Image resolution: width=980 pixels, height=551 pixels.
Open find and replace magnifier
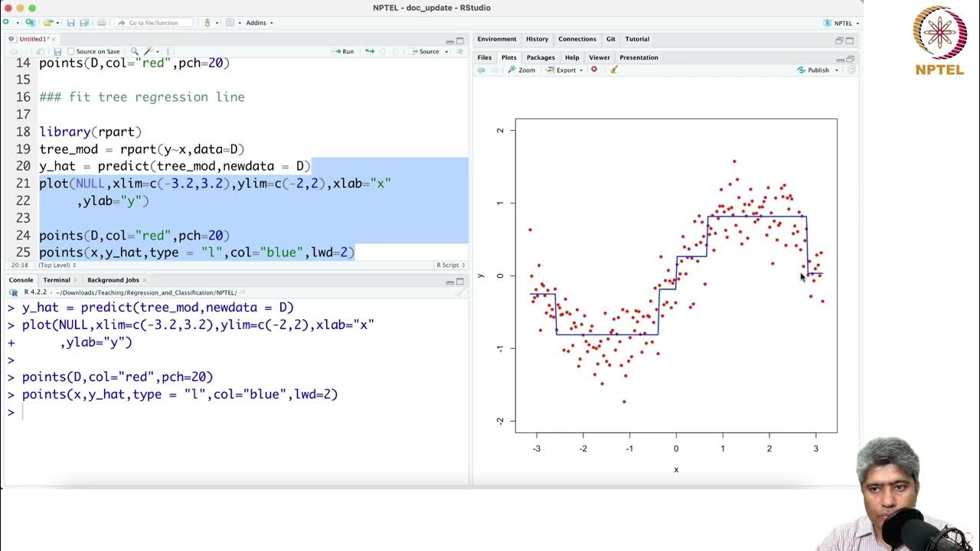pos(135,51)
